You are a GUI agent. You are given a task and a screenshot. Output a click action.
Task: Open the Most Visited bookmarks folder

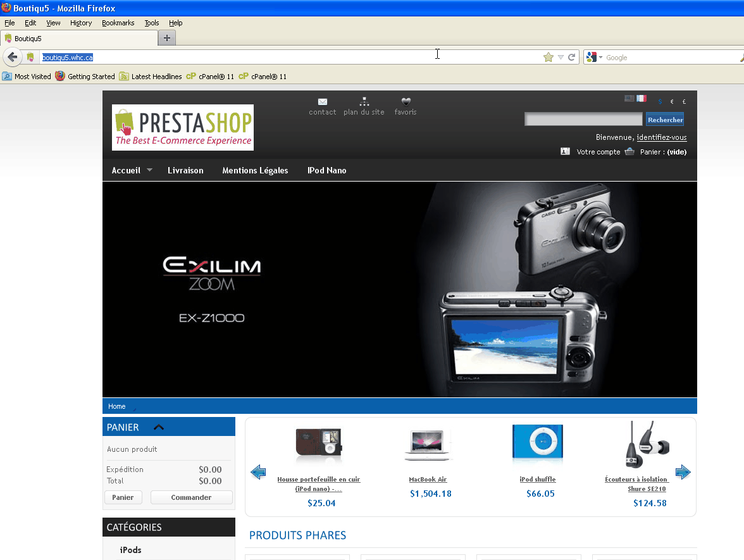(x=27, y=77)
